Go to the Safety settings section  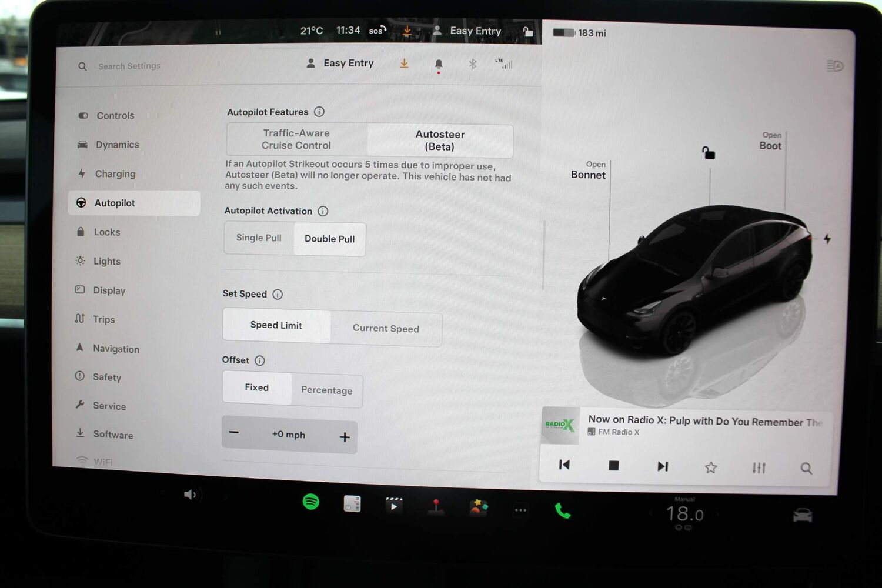[x=106, y=377]
